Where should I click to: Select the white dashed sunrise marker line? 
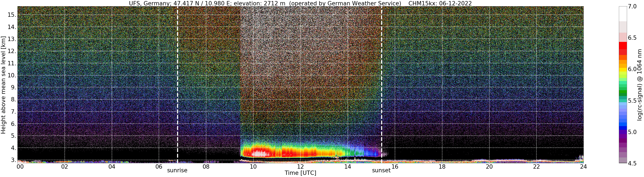[177, 85]
